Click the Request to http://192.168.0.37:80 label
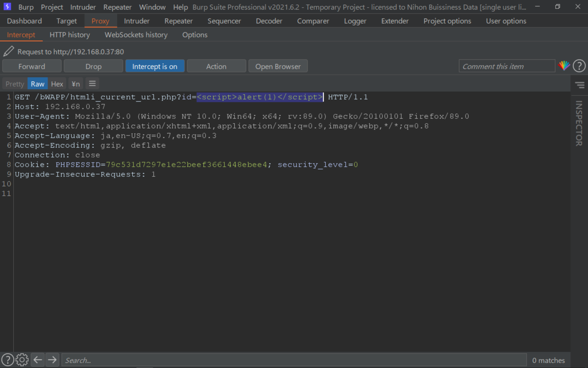588x368 pixels. [71, 52]
